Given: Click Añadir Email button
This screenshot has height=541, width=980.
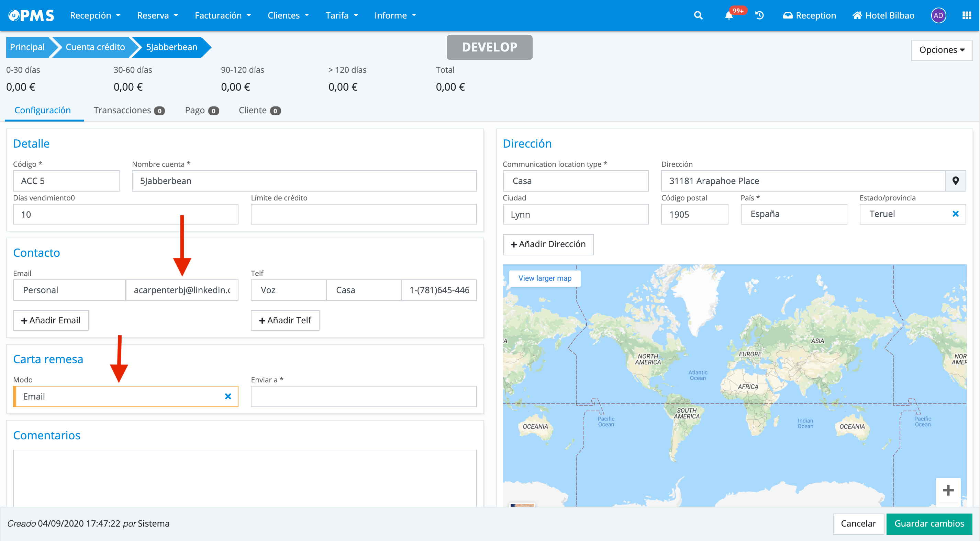Looking at the screenshot, I should 51,321.
